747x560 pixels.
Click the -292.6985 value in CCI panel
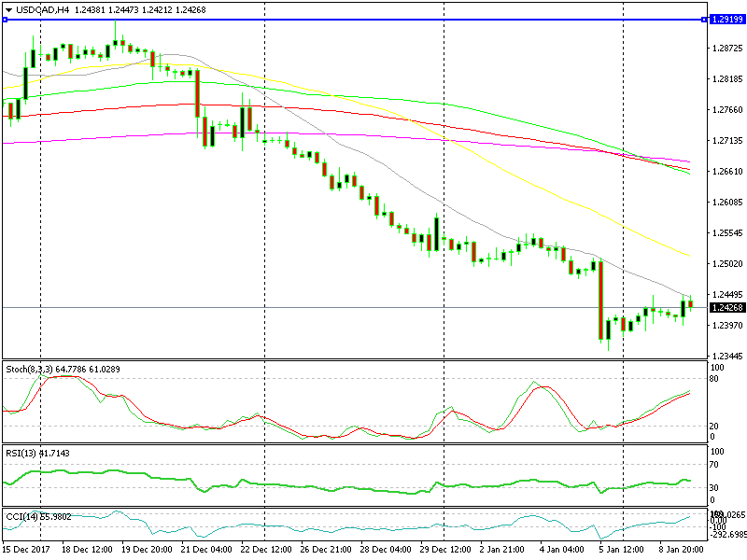point(728,534)
